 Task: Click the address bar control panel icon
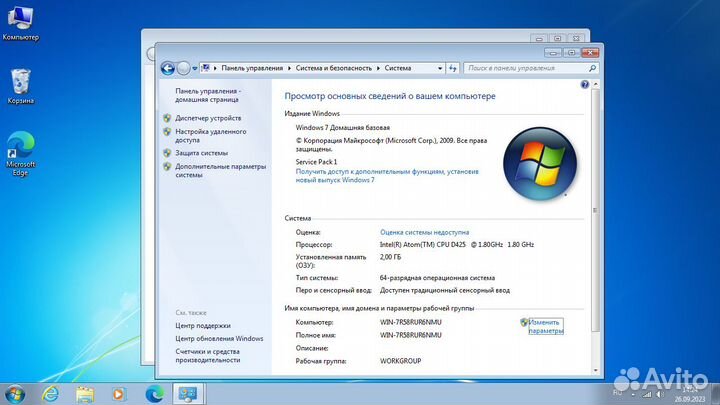[x=206, y=68]
